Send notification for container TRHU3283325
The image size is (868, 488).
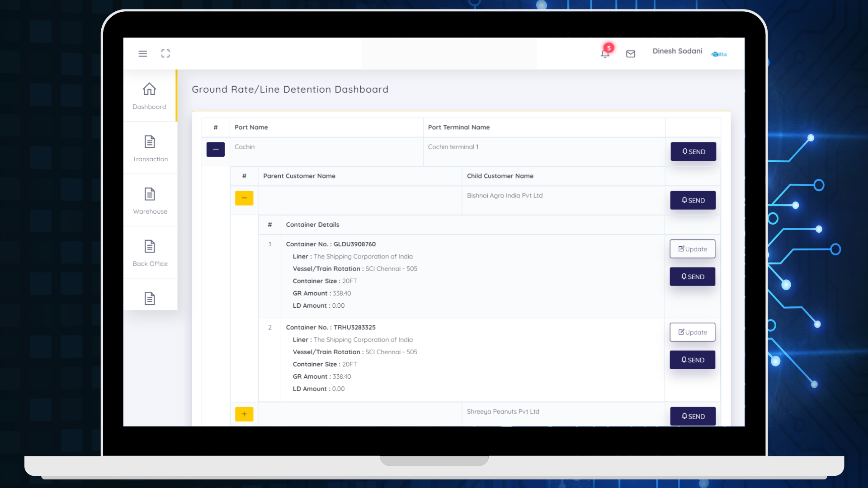(692, 360)
